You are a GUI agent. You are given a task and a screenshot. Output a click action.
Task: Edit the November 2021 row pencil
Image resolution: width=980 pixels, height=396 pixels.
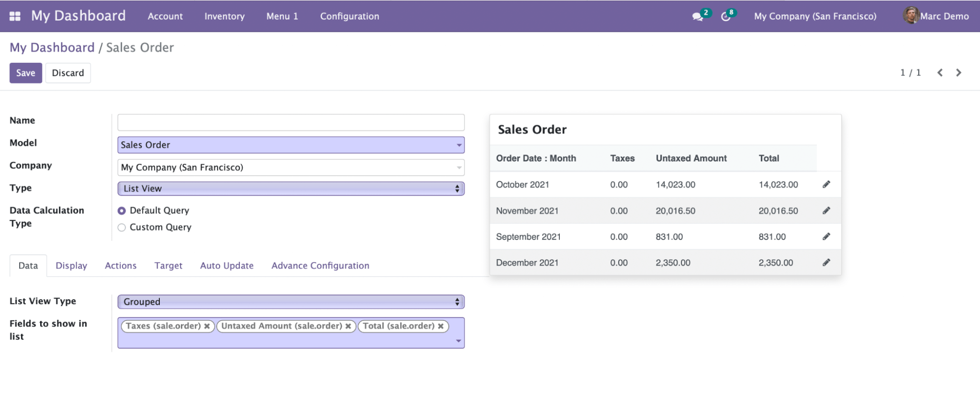click(x=826, y=211)
